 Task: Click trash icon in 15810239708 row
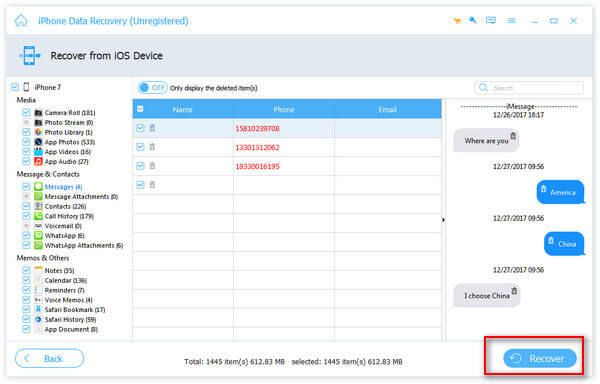[152, 128]
